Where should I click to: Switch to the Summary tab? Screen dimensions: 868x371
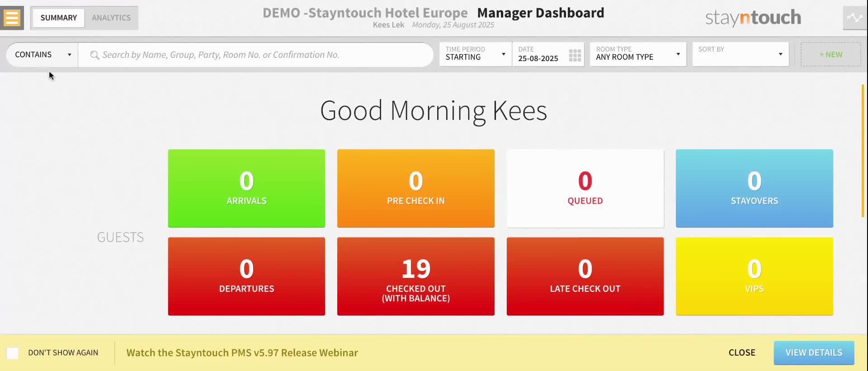click(59, 18)
